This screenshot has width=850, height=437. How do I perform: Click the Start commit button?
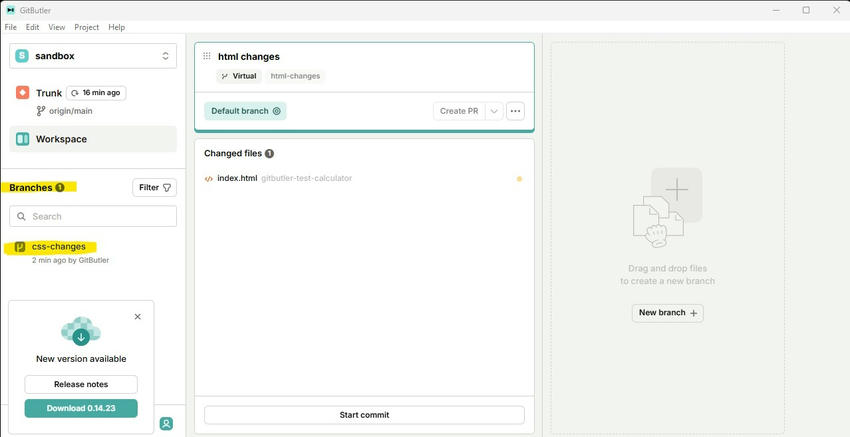point(364,415)
